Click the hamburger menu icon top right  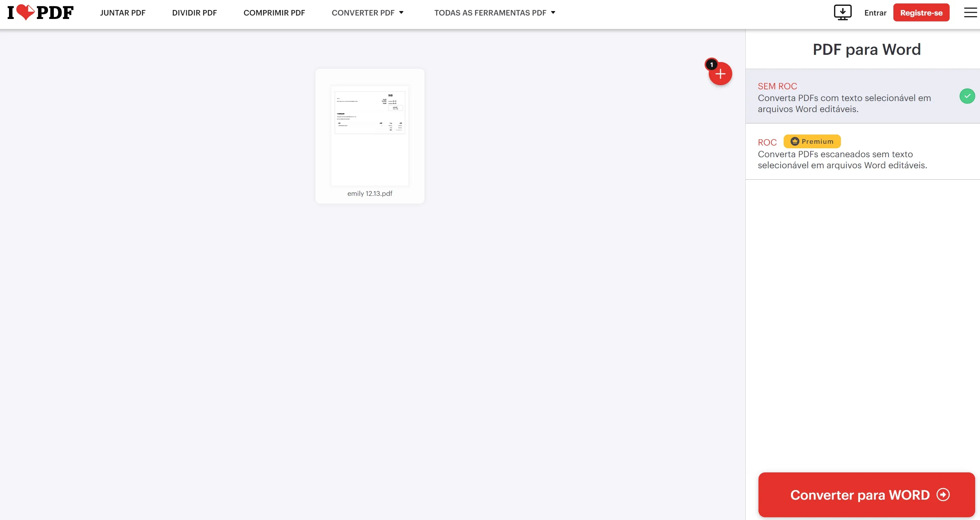(970, 12)
